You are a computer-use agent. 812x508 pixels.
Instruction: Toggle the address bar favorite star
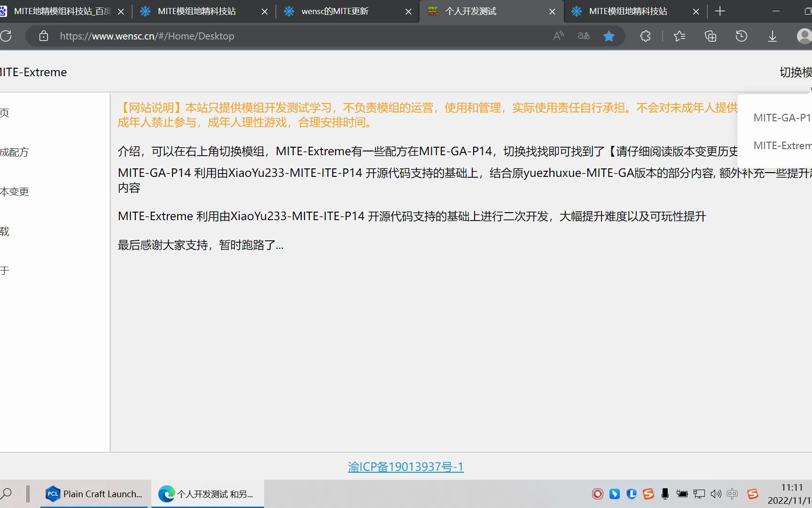tap(609, 36)
